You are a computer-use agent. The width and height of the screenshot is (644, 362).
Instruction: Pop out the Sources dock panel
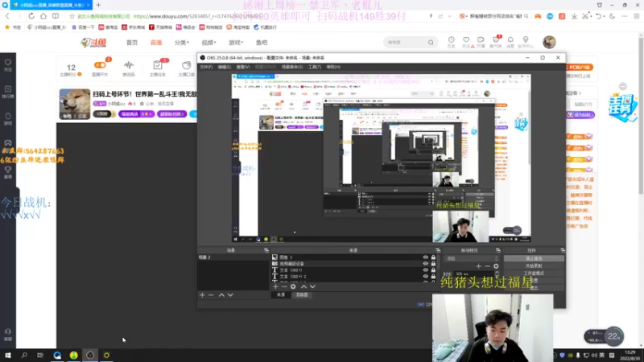coord(438,250)
